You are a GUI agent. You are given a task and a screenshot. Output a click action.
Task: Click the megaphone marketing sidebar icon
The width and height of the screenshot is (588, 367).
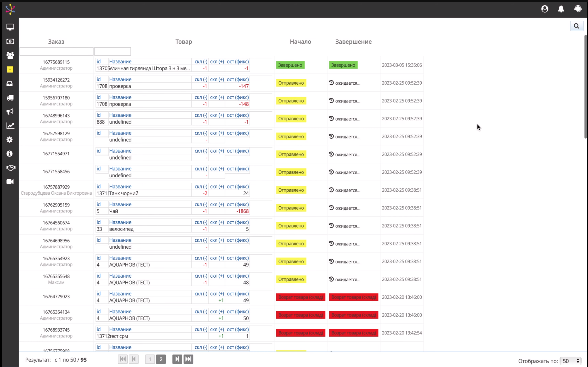(10, 112)
